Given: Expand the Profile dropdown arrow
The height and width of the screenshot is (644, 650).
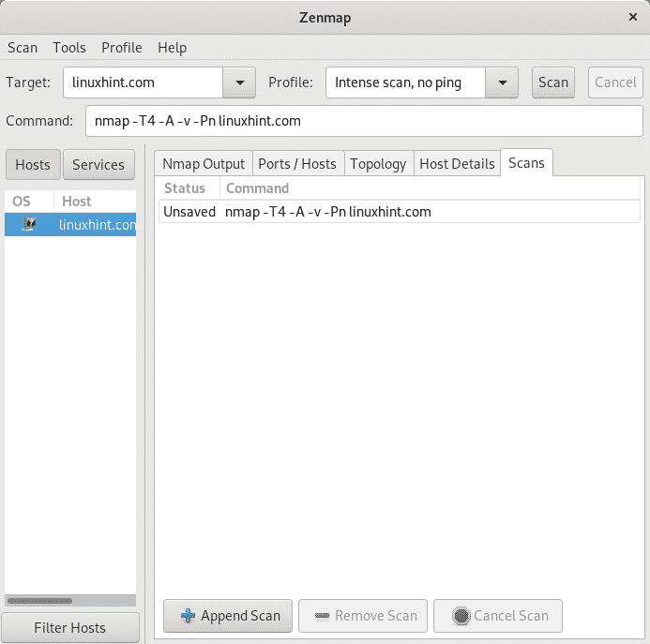Looking at the screenshot, I should click(x=502, y=82).
